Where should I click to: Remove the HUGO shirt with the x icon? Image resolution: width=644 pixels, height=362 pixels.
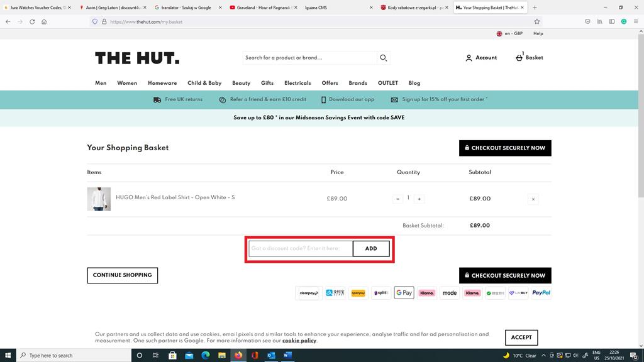point(533,199)
